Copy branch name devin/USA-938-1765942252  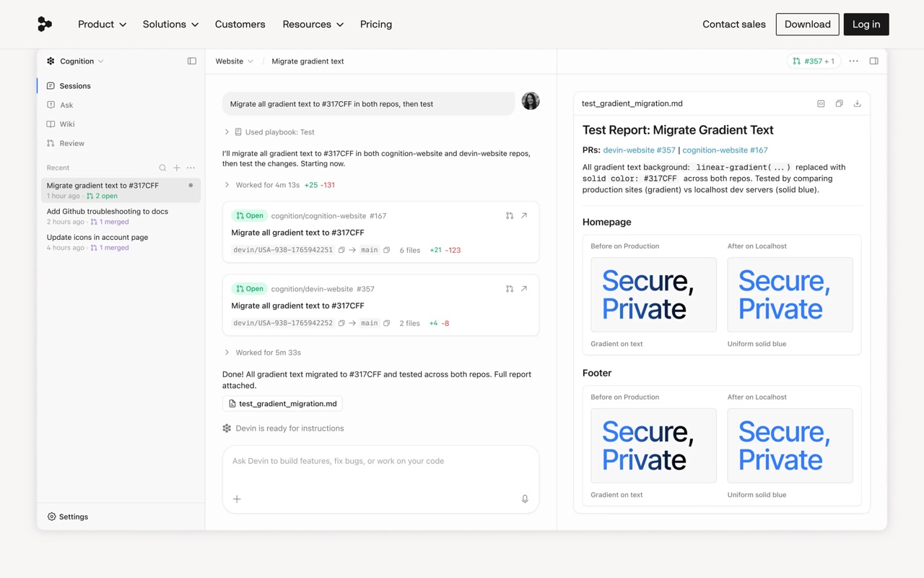tap(341, 323)
